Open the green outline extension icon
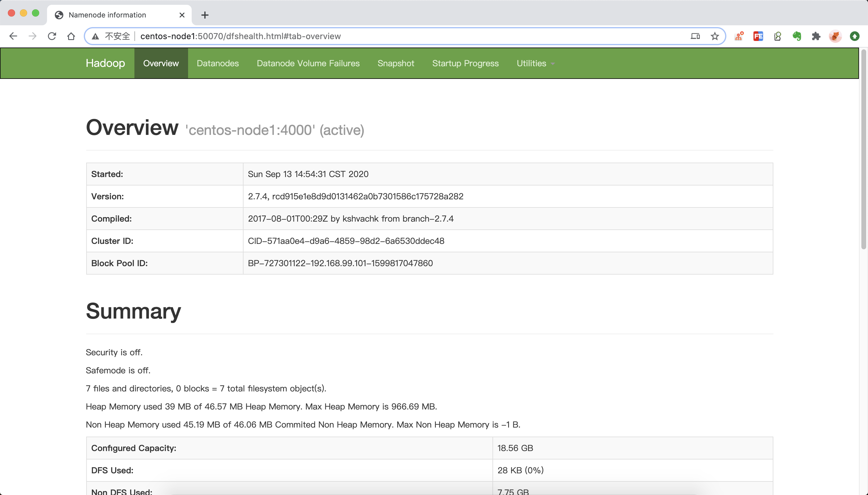868x495 pixels. (x=778, y=36)
